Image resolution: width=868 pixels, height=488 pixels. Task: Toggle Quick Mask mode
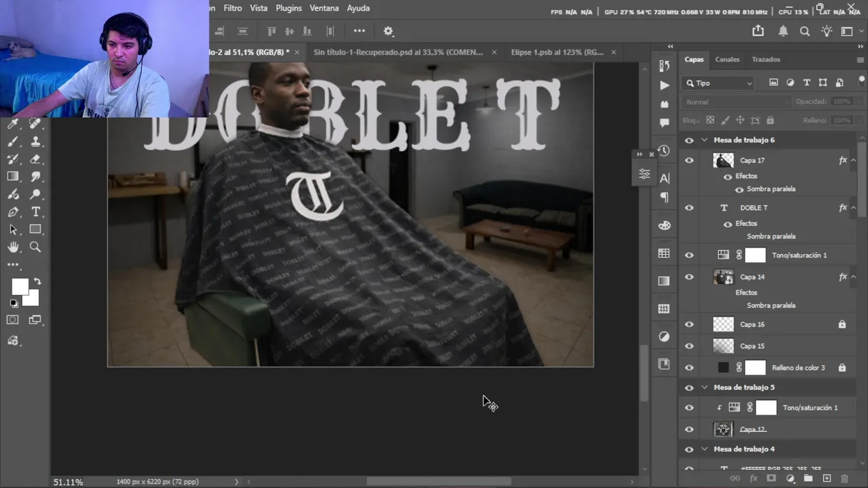13,320
